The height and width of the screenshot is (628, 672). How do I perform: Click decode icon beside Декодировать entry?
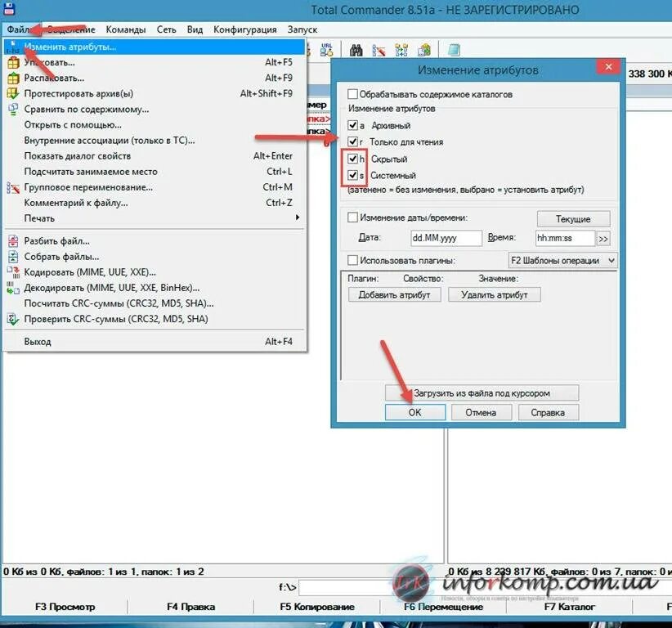pos(13,288)
